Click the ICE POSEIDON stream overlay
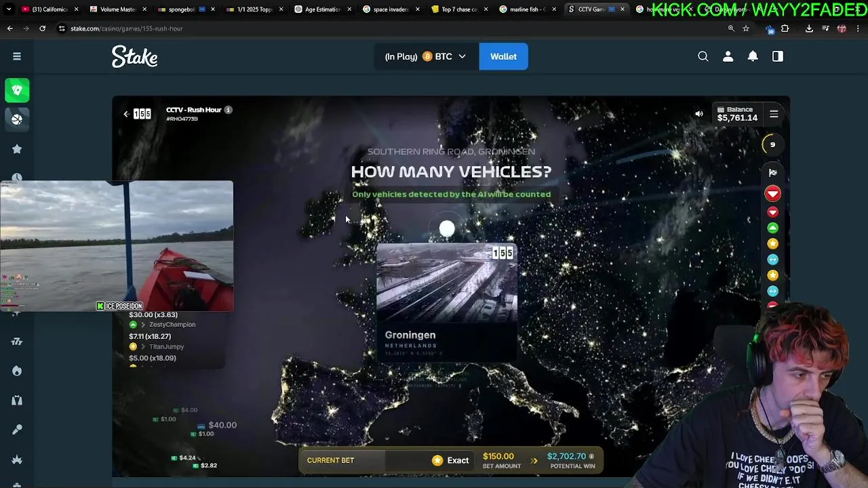 click(x=117, y=246)
